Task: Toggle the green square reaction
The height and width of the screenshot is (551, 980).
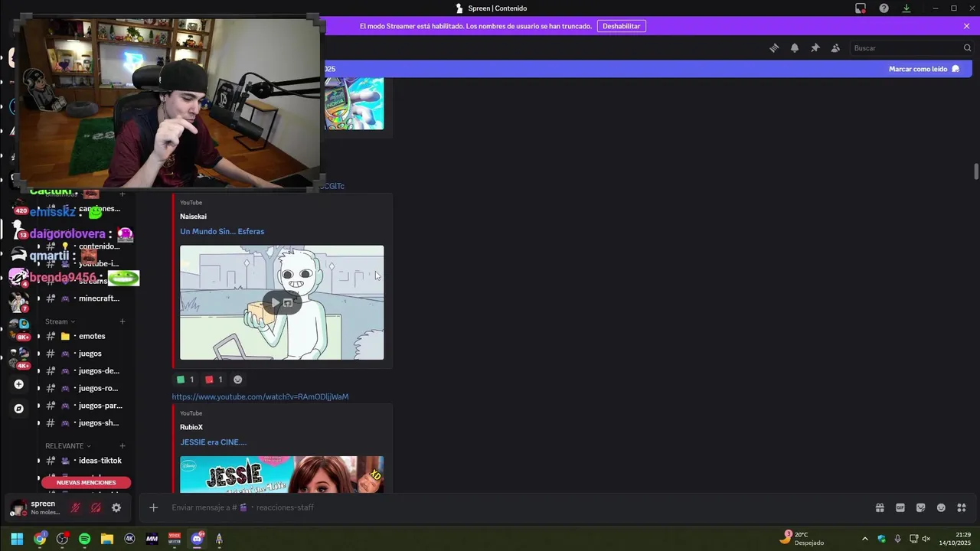Action: [185, 380]
